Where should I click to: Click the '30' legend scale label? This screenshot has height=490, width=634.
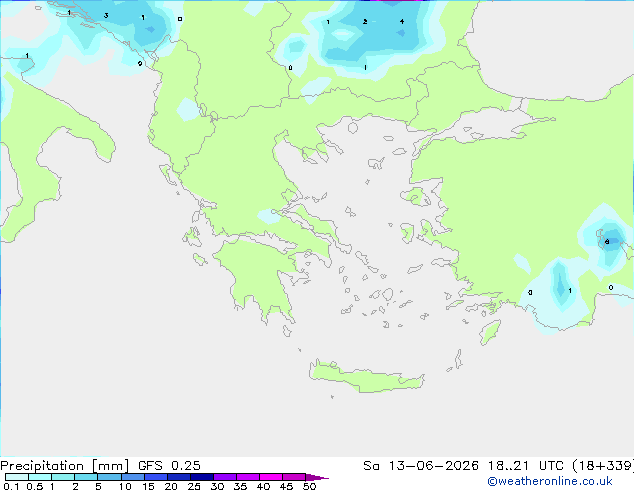[217, 486]
